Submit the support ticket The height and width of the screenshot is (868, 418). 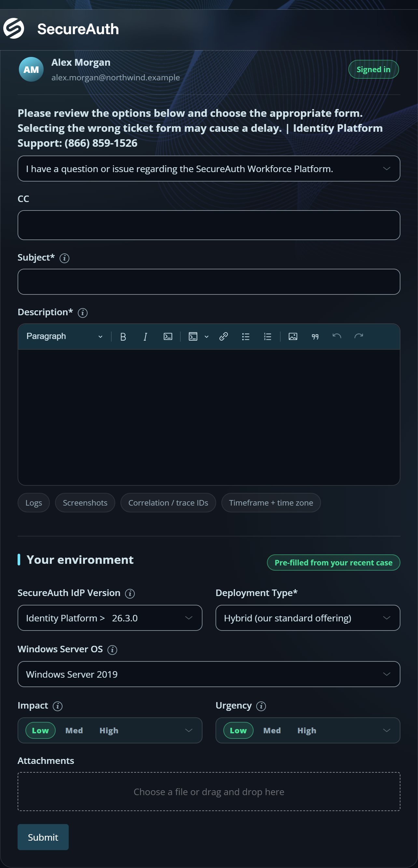pyautogui.click(x=43, y=837)
